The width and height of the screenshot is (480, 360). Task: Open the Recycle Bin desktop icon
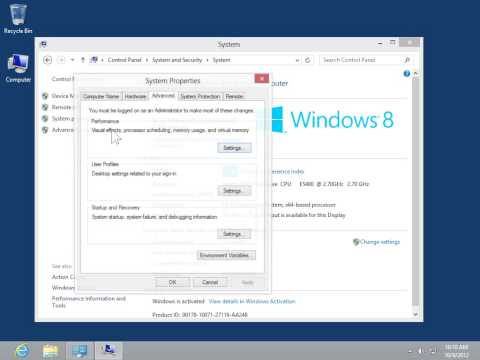18,18
